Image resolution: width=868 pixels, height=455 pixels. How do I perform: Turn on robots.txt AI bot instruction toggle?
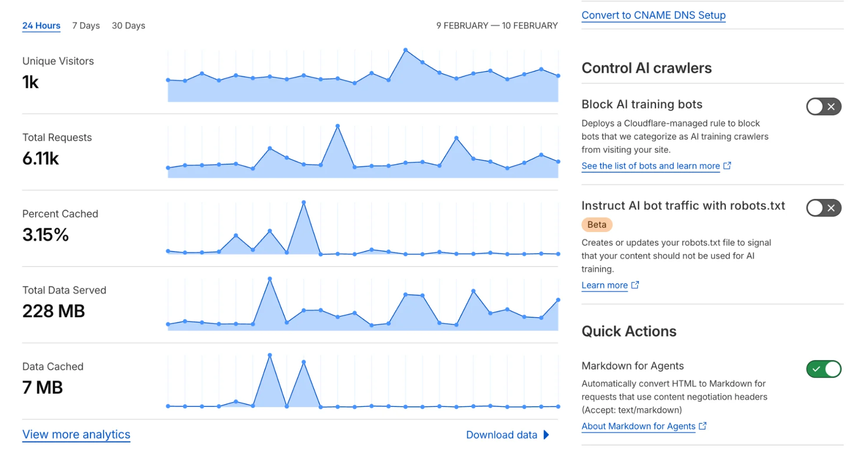pyautogui.click(x=823, y=208)
